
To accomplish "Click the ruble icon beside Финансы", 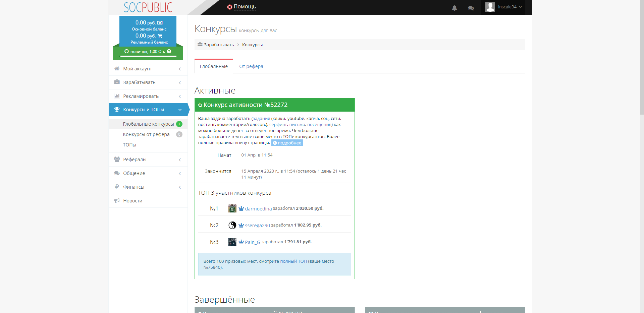I will pyautogui.click(x=117, y=187).
